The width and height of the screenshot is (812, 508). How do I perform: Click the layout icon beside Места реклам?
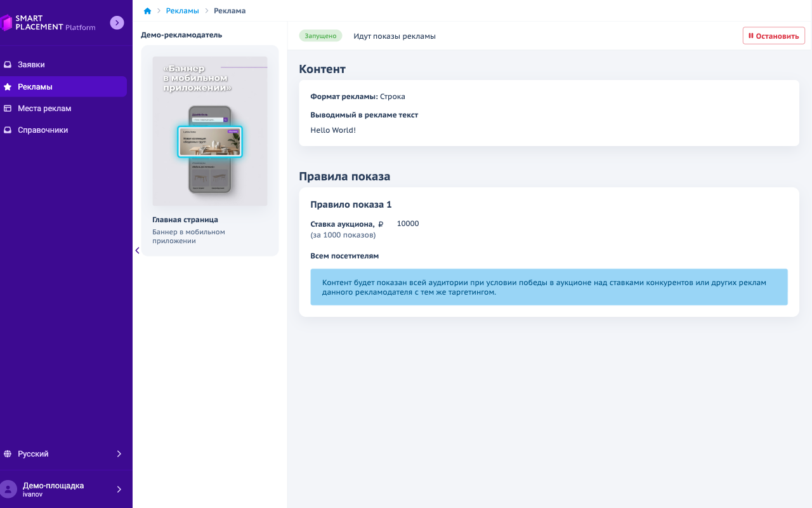point(8,108)
